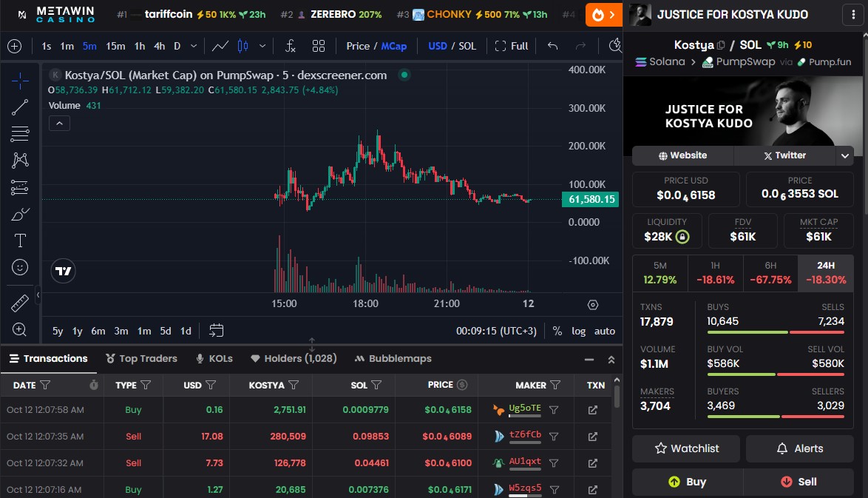Expand chart type dropdown arrow
The image size is (868, 498).
pos(262,46)
